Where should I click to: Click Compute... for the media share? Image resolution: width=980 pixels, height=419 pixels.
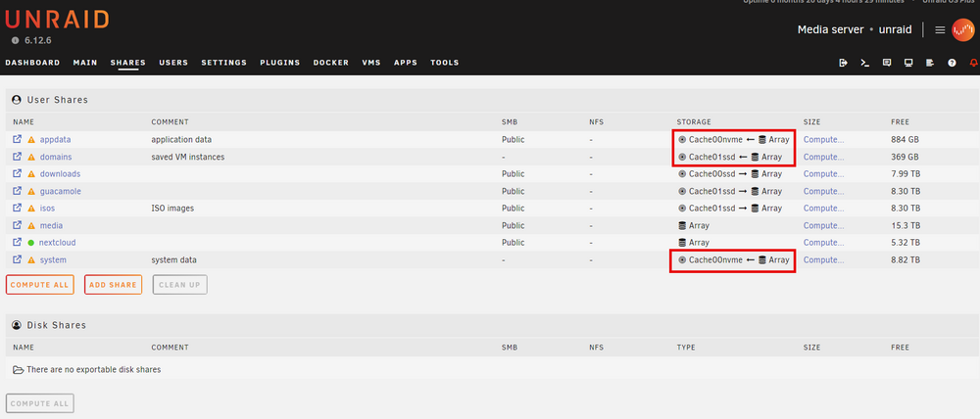(824, 225)
